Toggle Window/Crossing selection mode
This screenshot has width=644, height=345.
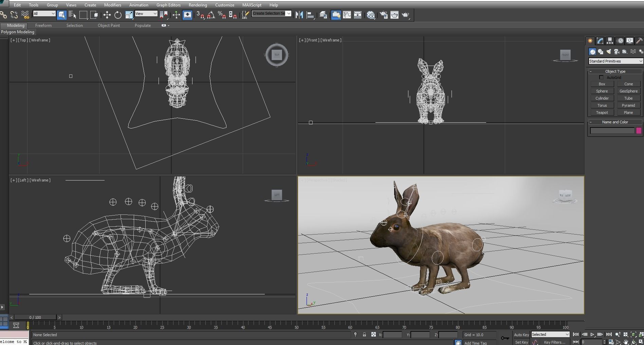[94, 15]
